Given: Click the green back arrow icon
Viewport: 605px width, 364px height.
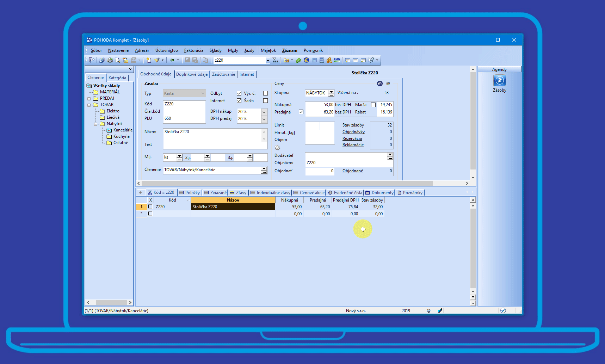Looking at the screenshot, I should pyautogui.click(x=172, y=60).
